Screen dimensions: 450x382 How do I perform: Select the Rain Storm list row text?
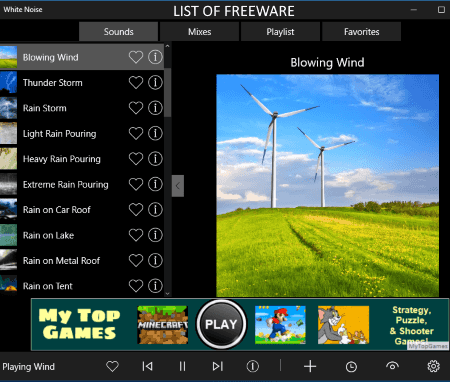tap(45, 108)
